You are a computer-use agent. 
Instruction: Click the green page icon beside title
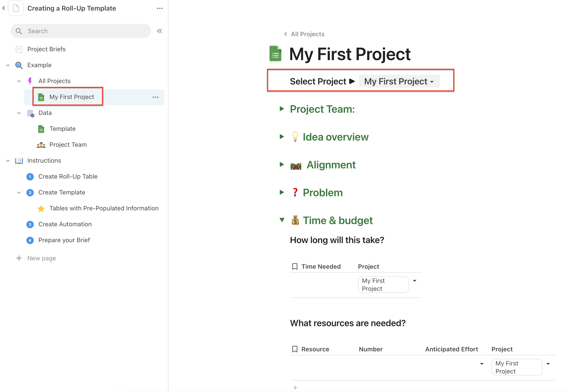tap(275, 53)
